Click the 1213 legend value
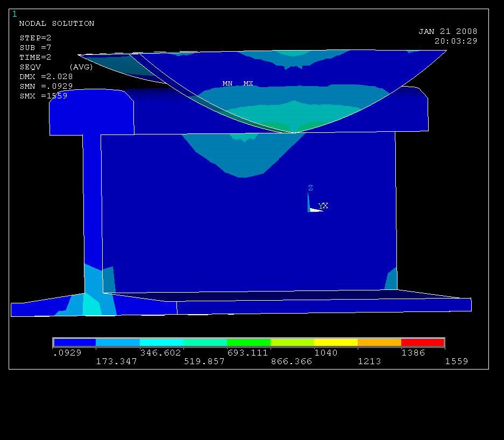The height and width of the screenshot is (440, 504). click(x=370, y=361)
